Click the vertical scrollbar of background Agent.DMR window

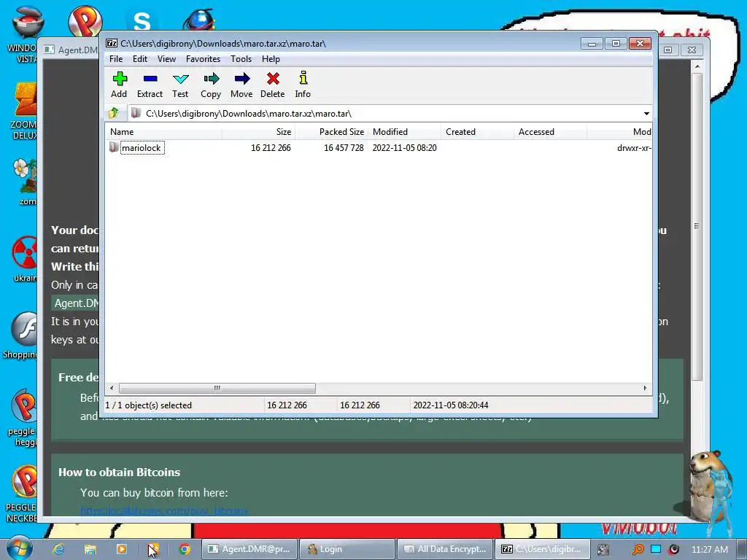point(697,226)
